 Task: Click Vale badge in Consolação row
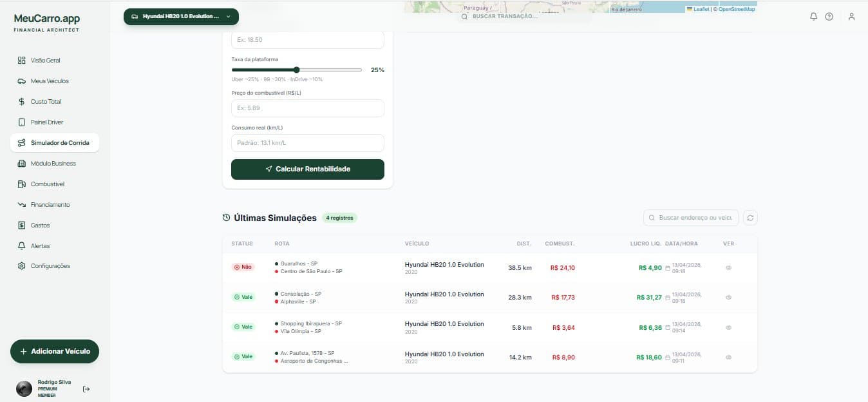click(x=243, y=297)
